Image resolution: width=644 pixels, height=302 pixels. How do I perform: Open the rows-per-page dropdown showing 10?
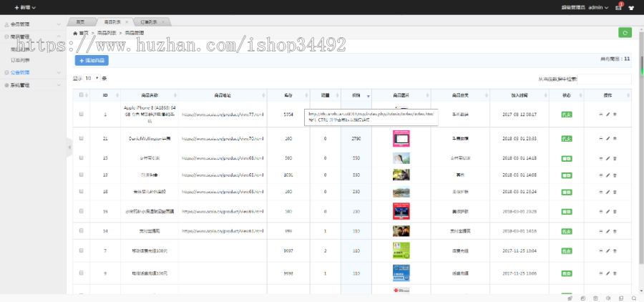tap(92, 78)
